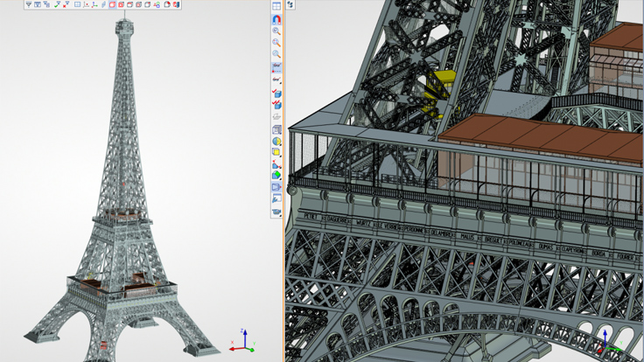Screen dimensions: 644x362
Task: Select the box icon with red top edge
Action: (x=129, y=4)
